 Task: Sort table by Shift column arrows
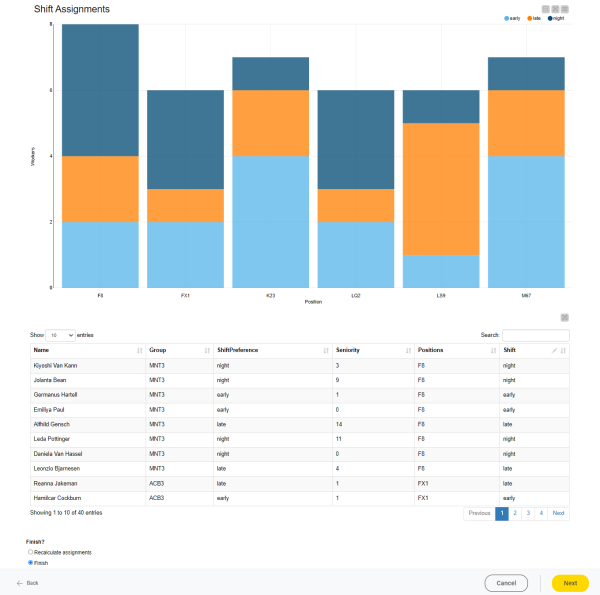pos(563,350)
